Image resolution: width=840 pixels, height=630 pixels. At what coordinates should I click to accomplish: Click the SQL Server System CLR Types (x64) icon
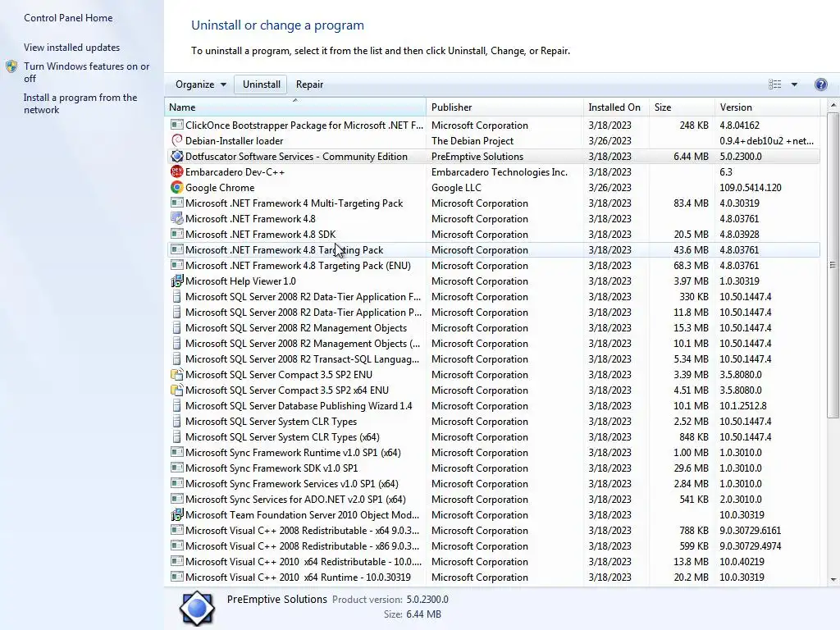177,436
